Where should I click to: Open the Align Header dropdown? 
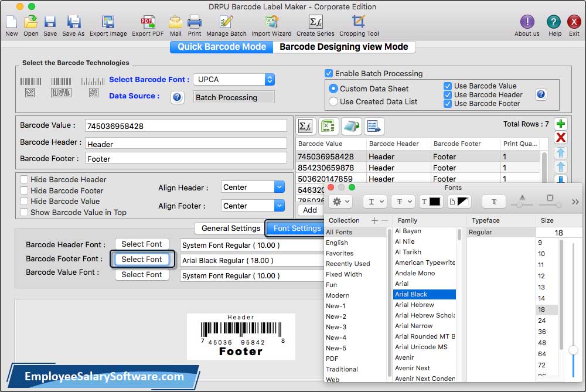pos(253,187)
